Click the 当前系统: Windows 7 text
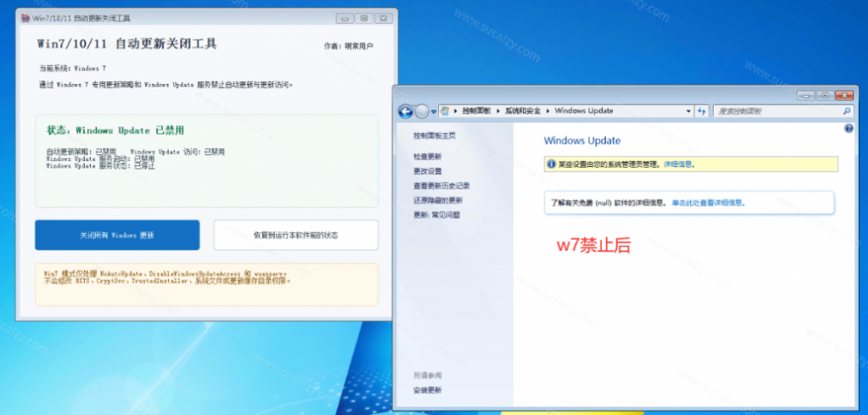The height and width of the screenshot is (415, 868). (72, 68)
